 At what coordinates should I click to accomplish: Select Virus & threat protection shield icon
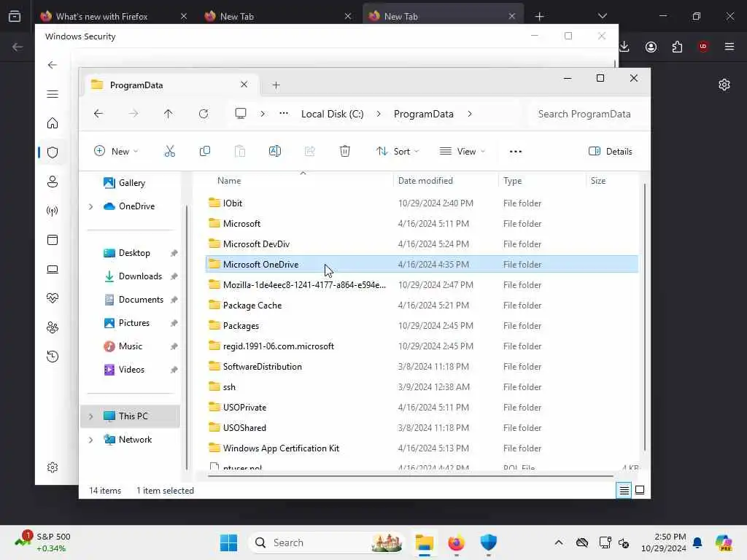pyautogui.click(x=53, y=152)
